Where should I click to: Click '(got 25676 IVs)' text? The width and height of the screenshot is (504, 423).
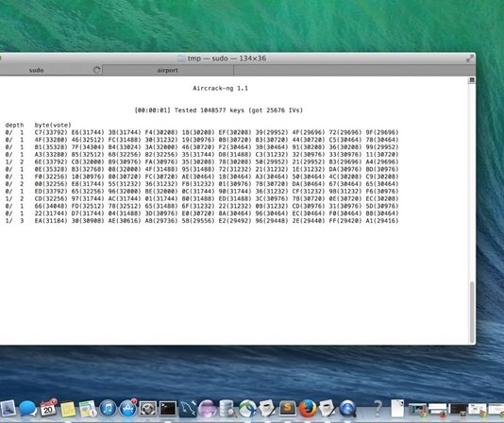(276, 110)
